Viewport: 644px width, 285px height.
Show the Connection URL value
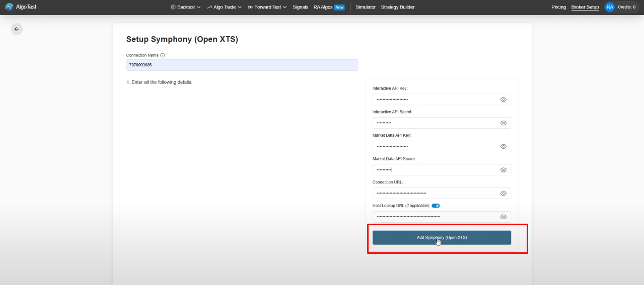[503, 194]
